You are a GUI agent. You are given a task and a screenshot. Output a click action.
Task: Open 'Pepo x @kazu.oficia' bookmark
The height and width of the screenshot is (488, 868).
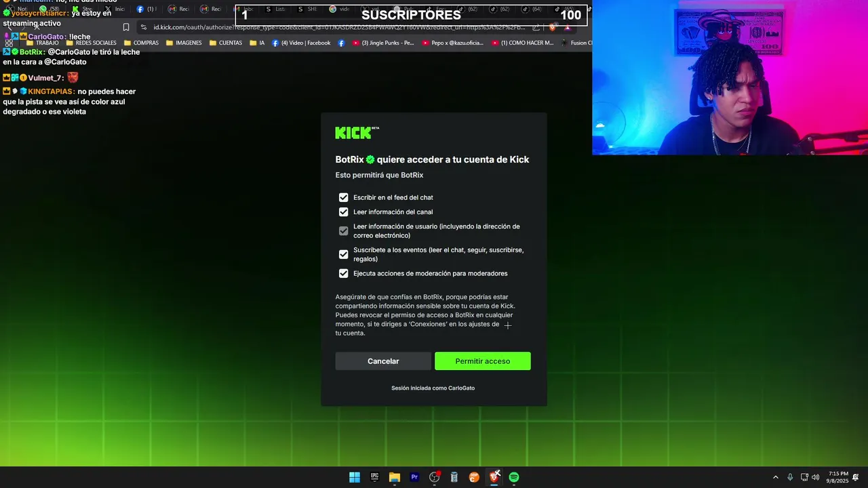click(453, 43)
